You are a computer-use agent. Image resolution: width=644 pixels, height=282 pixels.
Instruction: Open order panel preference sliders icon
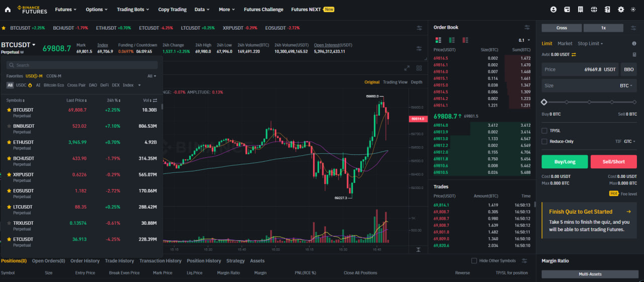click(634, 28)
